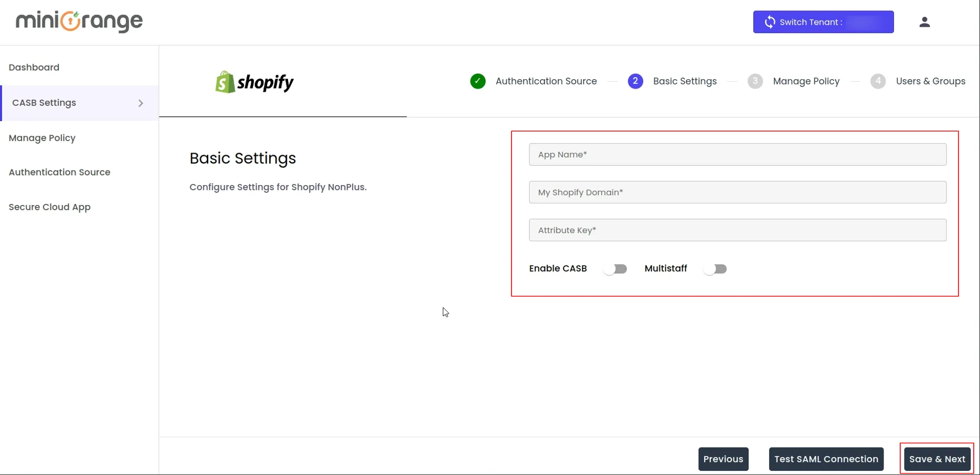Open Secure Cloud App in the sidebar
This screenshot has width=980, height=475.
(x=50, y=207)
